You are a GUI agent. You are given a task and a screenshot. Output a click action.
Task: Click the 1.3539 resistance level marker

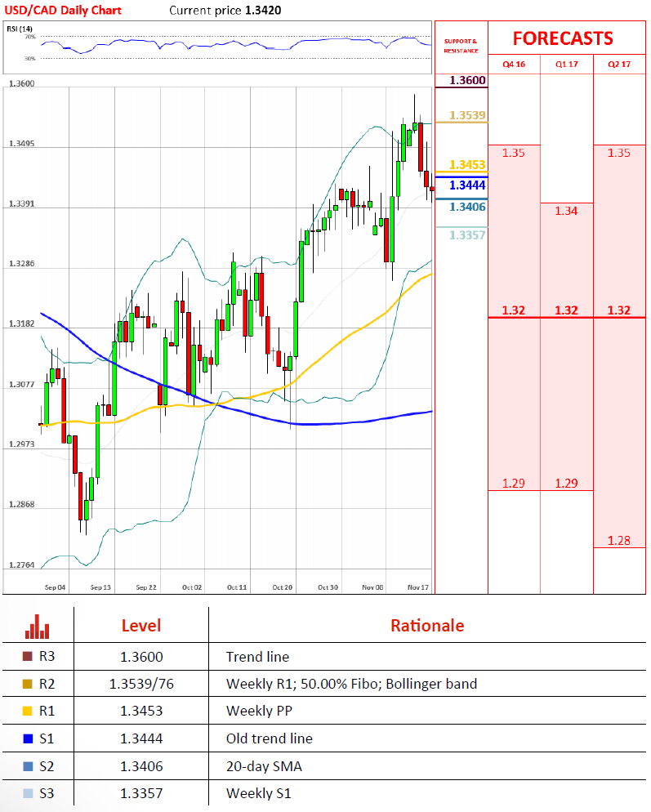point(467,115)
